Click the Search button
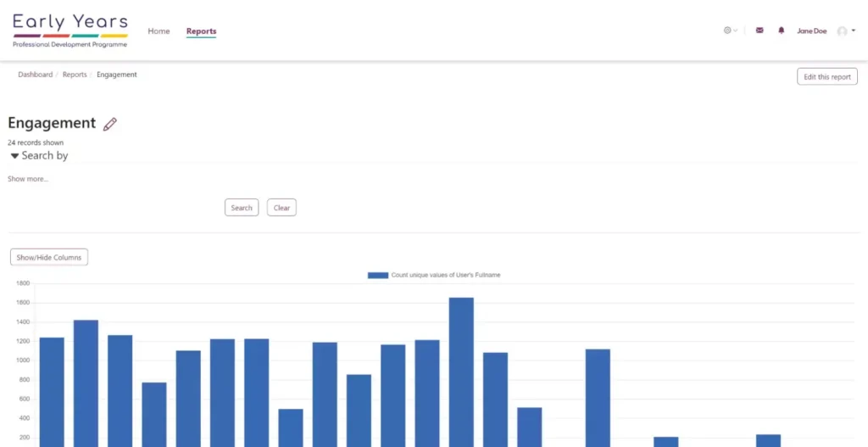868x447 pixels. [242, 208]
